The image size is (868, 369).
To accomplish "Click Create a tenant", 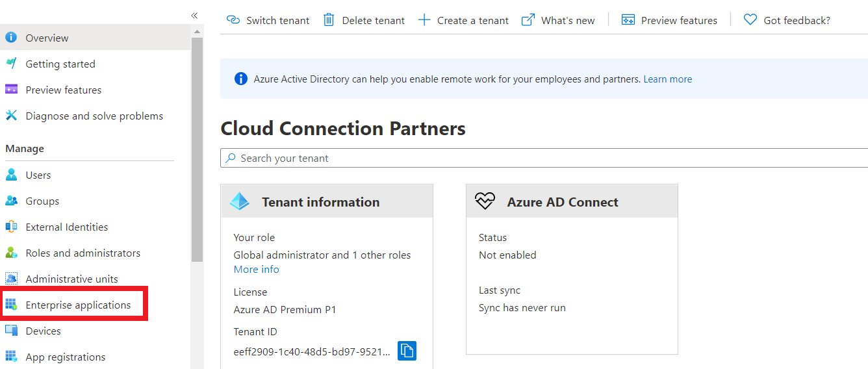I will [x=463, y=20].
